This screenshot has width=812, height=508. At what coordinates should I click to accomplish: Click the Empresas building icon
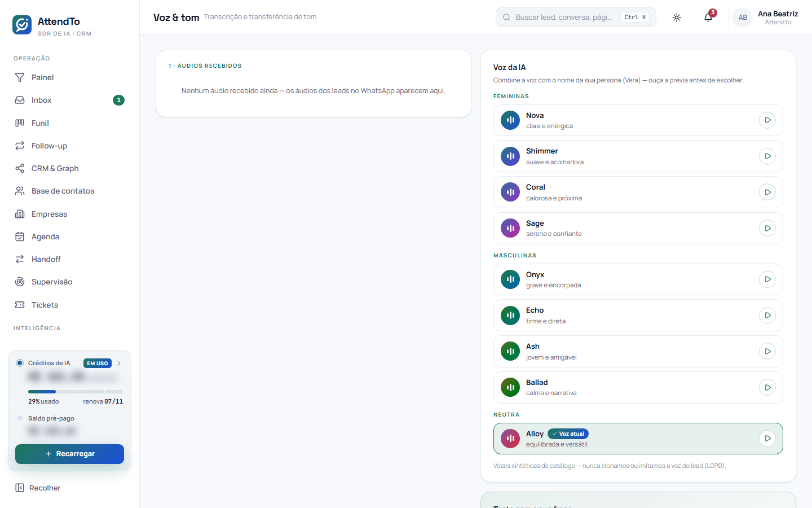click(20, 214)
